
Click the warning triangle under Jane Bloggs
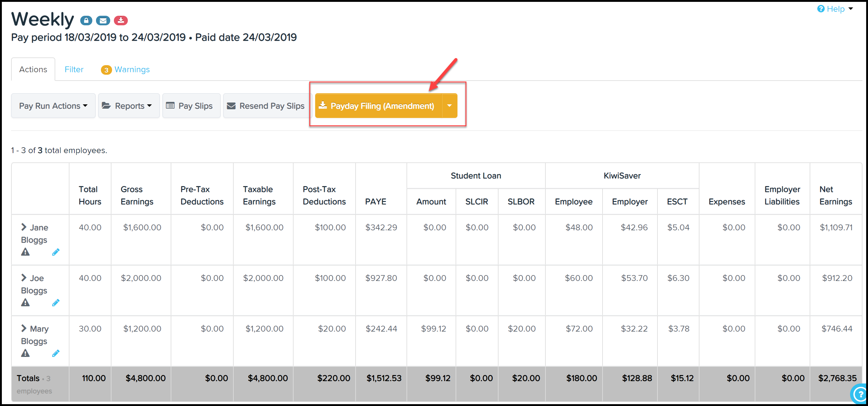click(x=25, y=252)
